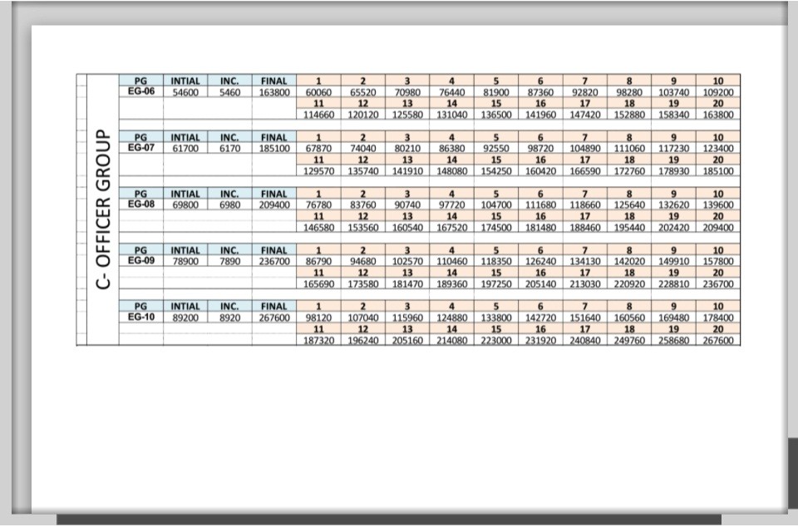Click the cell showing 110460

[x=451, y=261]
